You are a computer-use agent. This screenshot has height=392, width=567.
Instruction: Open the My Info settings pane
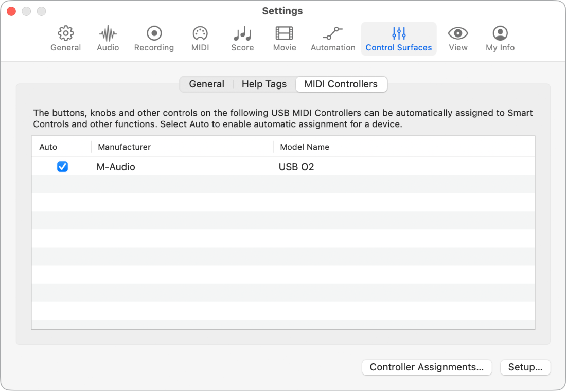click(x=499, y=38)
